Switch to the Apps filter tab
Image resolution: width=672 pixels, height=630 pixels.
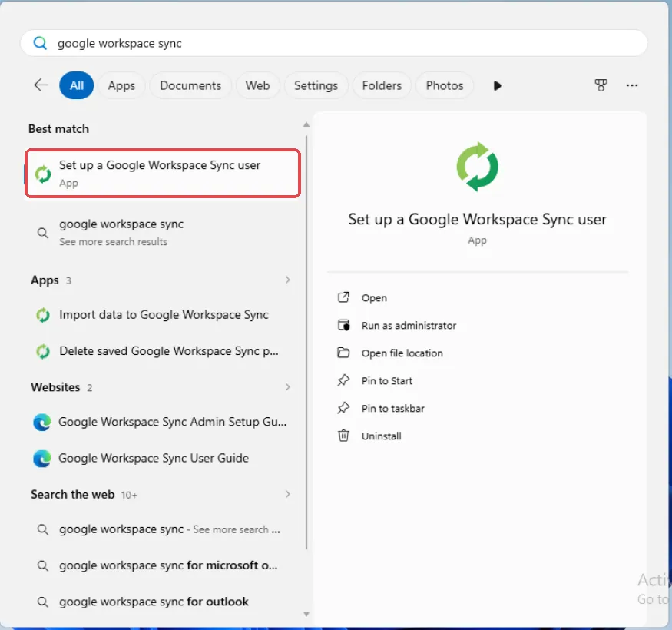(x=121, y=85)
